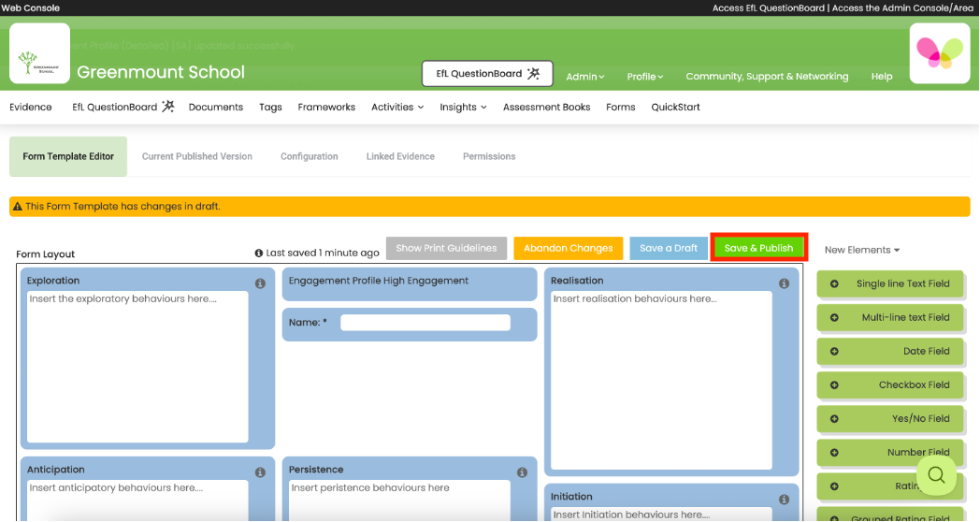Click into the Name input field

point(425,323)
